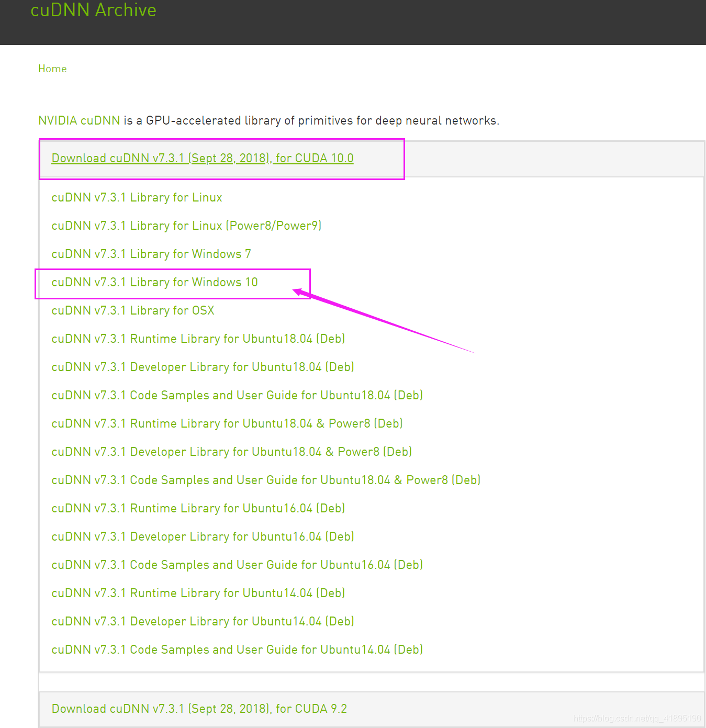Download cuDNN v7.3.1 Library for Windows 7
The width and height of the screenshot is (706, 728).
tap(151, 254)
